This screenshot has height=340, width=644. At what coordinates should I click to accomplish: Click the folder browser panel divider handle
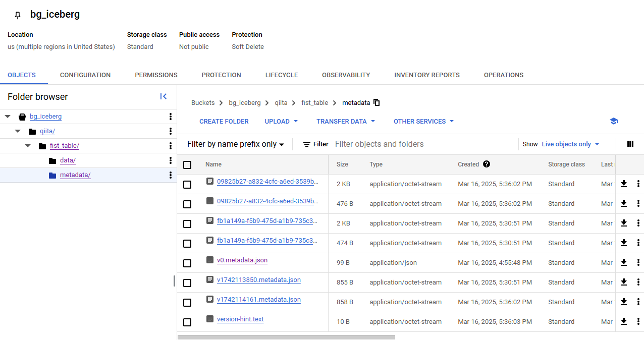[175, 281]
